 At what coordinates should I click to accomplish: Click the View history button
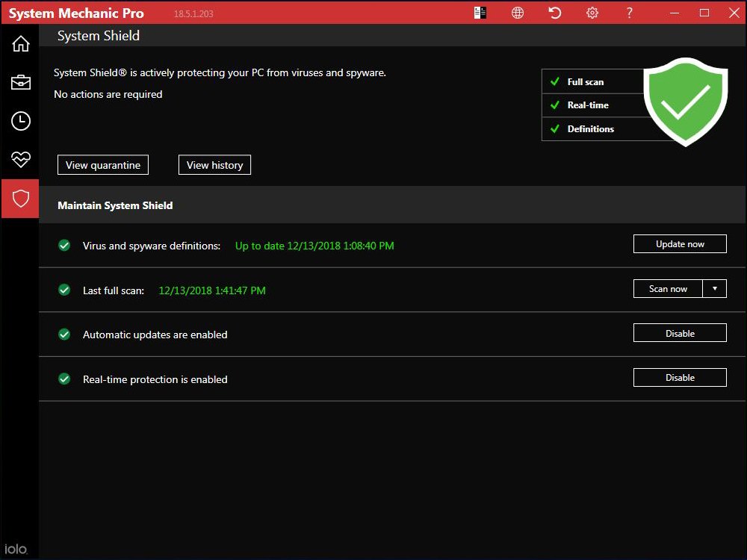[x=214, y=164]
